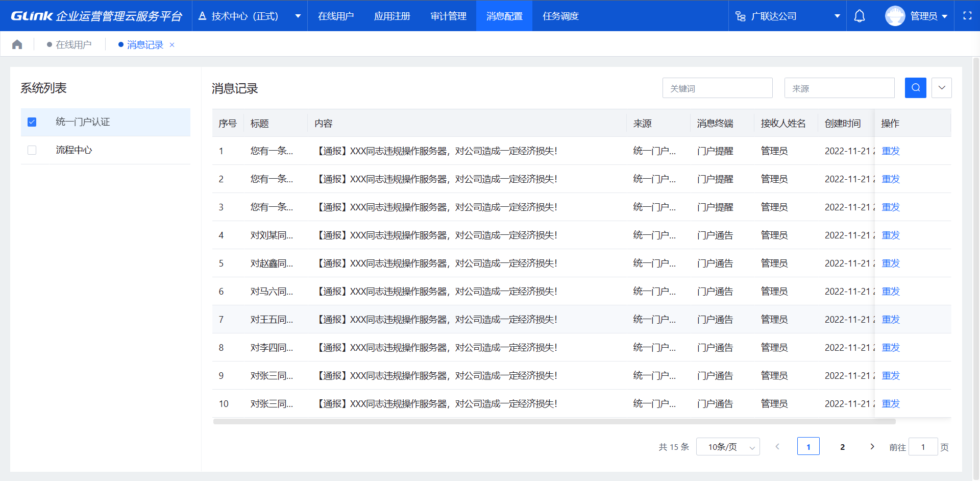Resend message 对李四同... row 8
Image resolution: width=980 pixels, height=481 pixels.
coord(891,348)
